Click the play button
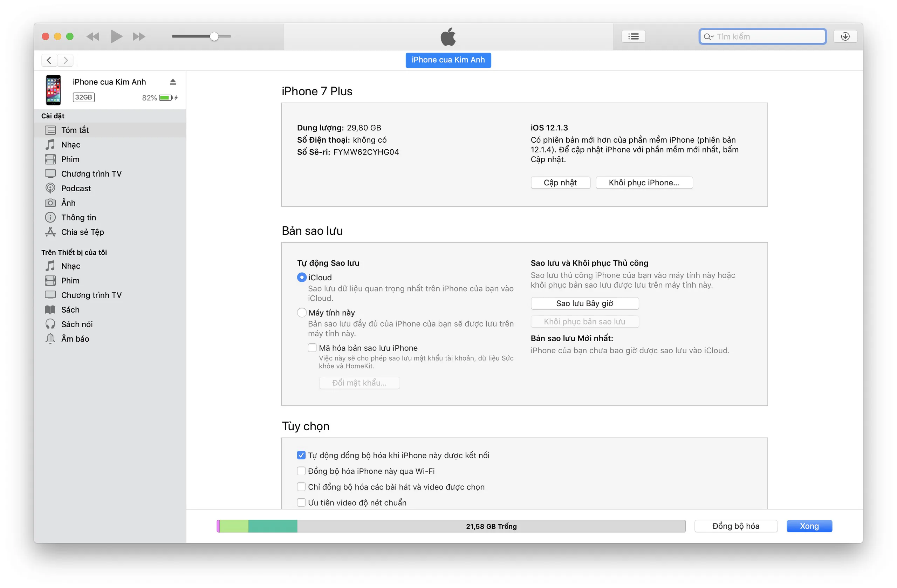897x588 pixels. coord(116,36)
